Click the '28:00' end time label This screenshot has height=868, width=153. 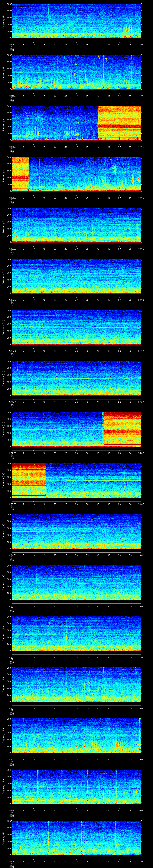click(x=141, y=708)
